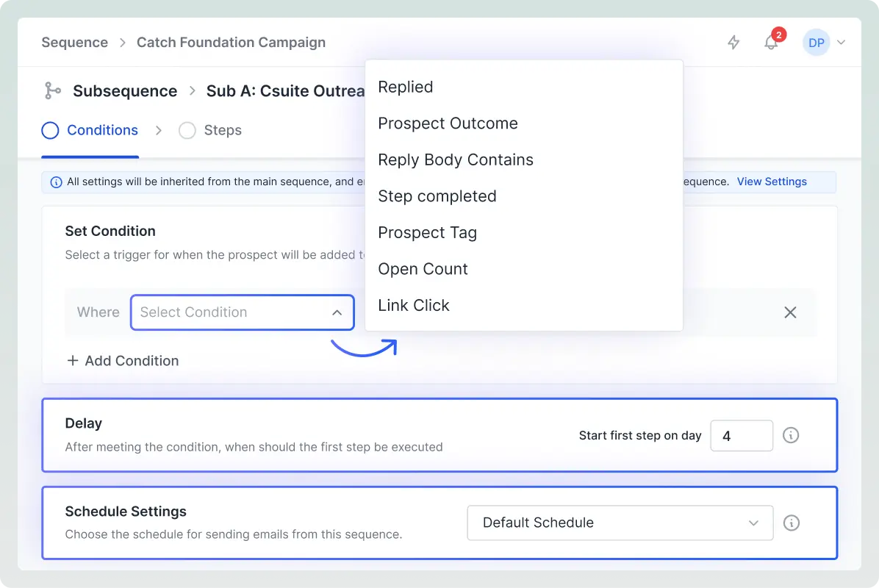879x588 pixels.
Task: Click the Sequence breadcrumb
Action: tap(74, 42)
